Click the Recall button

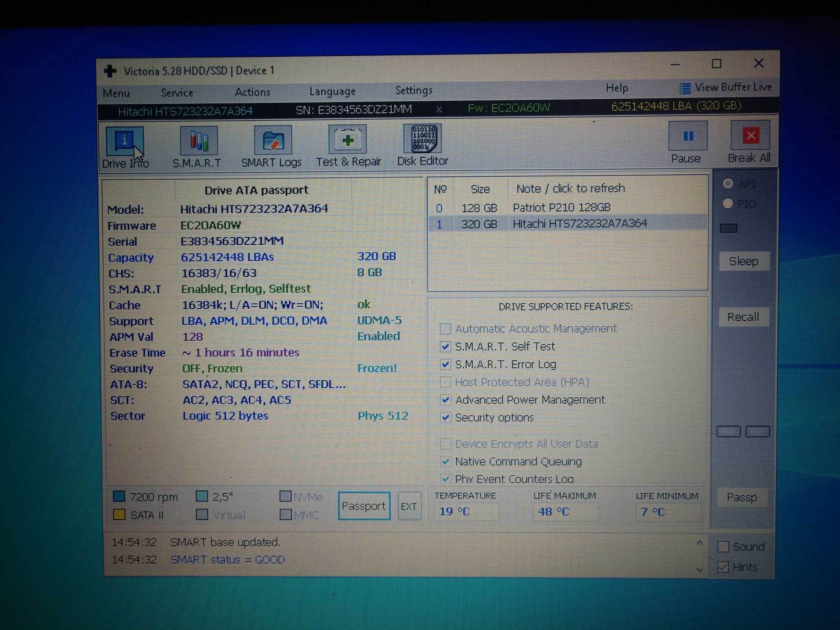click(x=743, y=317)
